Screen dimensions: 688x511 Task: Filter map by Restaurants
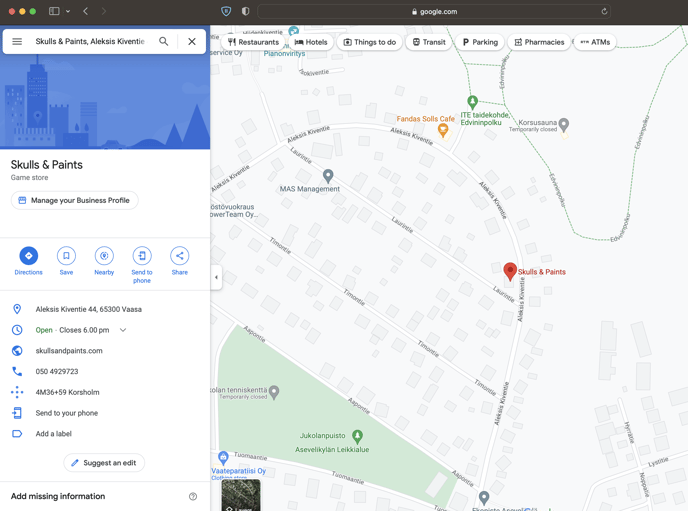254,42
